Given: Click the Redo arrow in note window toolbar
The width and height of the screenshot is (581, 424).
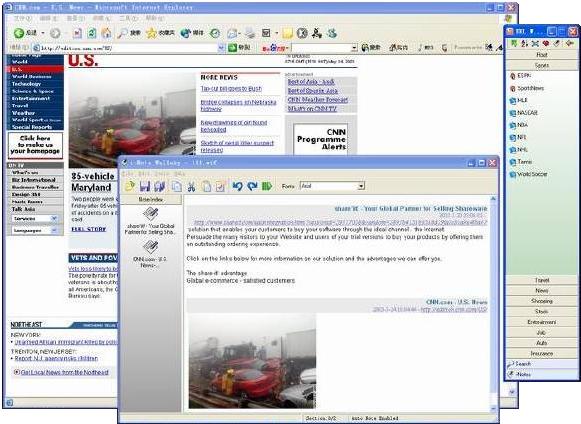Looking at the screenshot, I should click(x=252, y=186).
